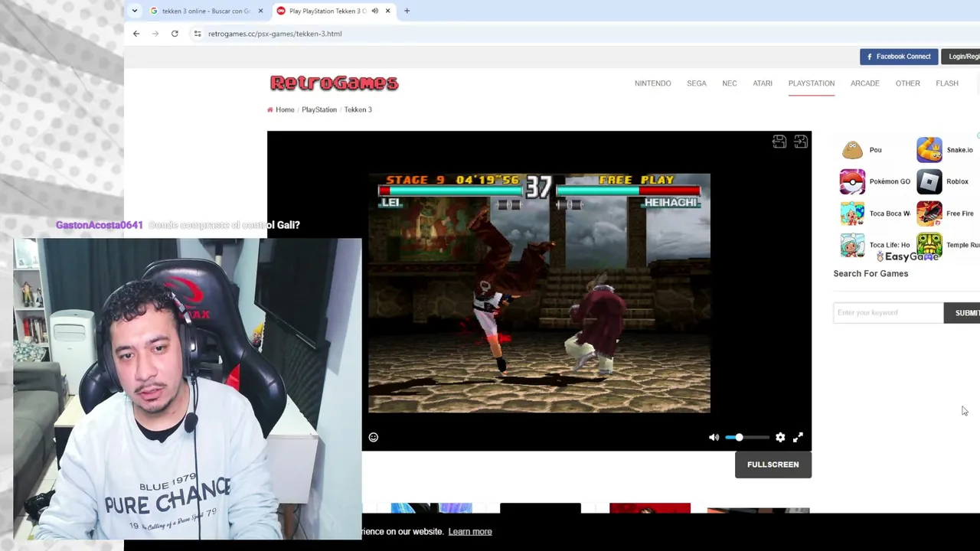Open the Snake.io game icon

[929, 150]
